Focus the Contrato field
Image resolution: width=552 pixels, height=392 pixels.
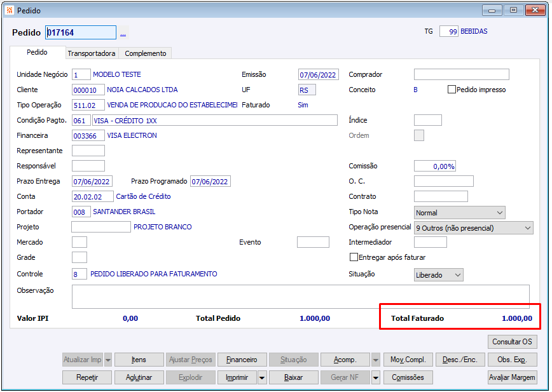[441, 196]
